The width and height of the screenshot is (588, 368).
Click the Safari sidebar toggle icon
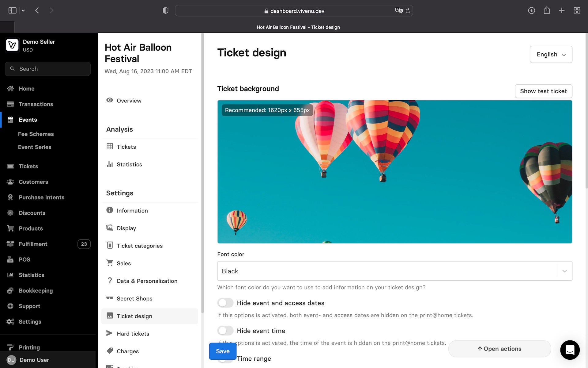[12, 11]
